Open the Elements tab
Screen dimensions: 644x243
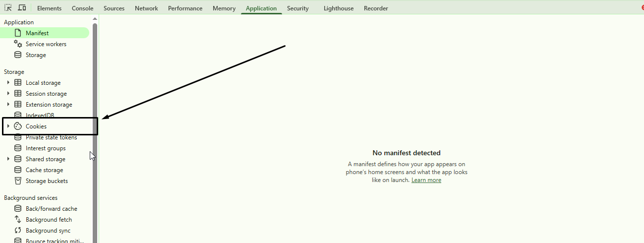(50, 8)
